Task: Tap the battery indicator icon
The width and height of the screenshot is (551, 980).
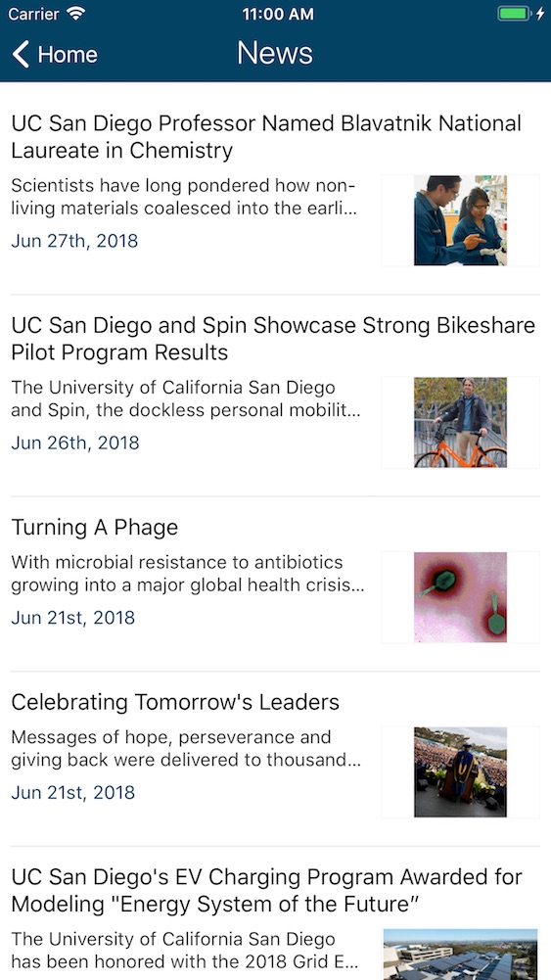Action: [514, 14]
